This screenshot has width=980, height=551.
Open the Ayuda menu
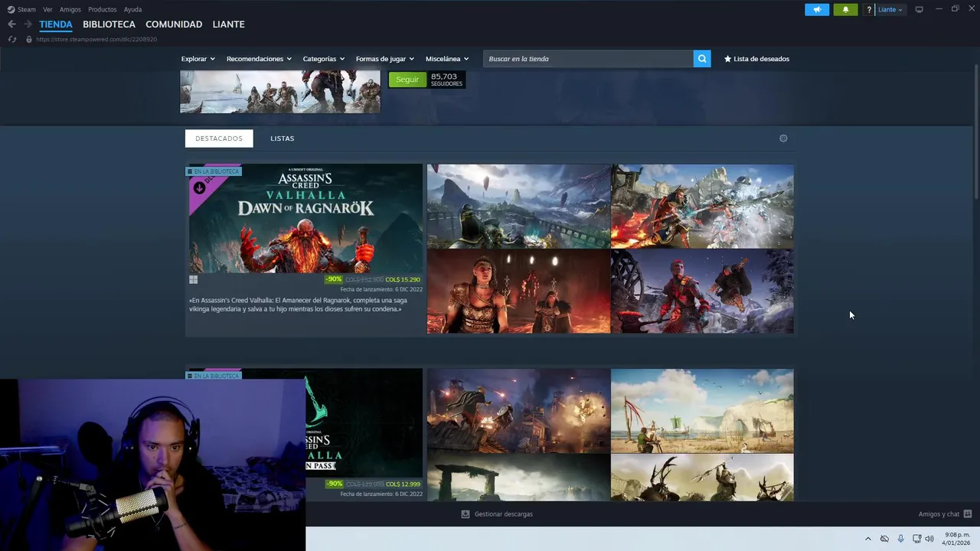(132, 9)
